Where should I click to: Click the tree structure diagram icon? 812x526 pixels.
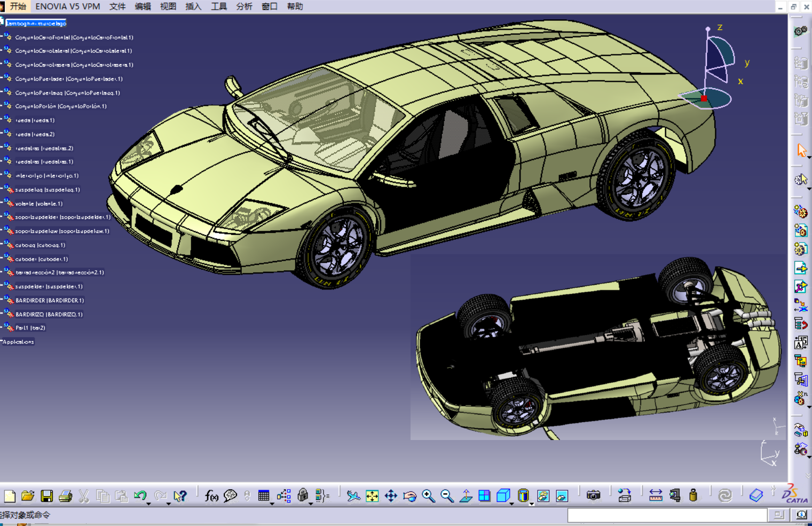tap(284, 496)
